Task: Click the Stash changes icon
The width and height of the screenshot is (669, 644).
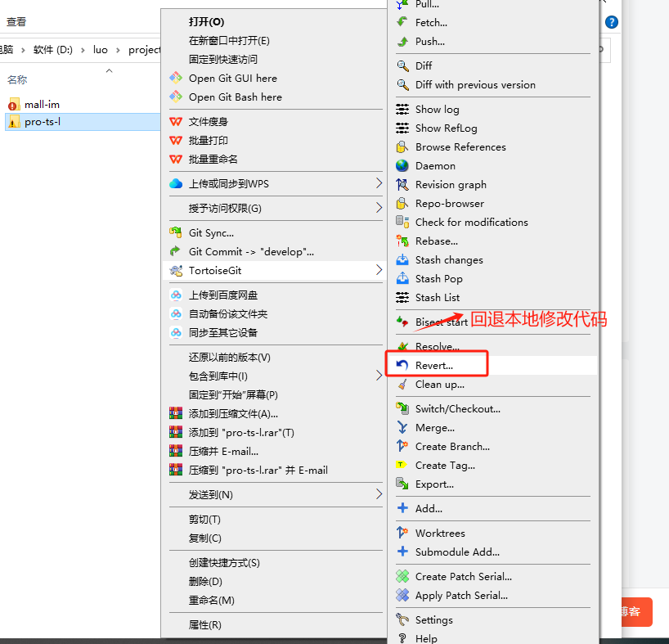Action: point(402,259)
